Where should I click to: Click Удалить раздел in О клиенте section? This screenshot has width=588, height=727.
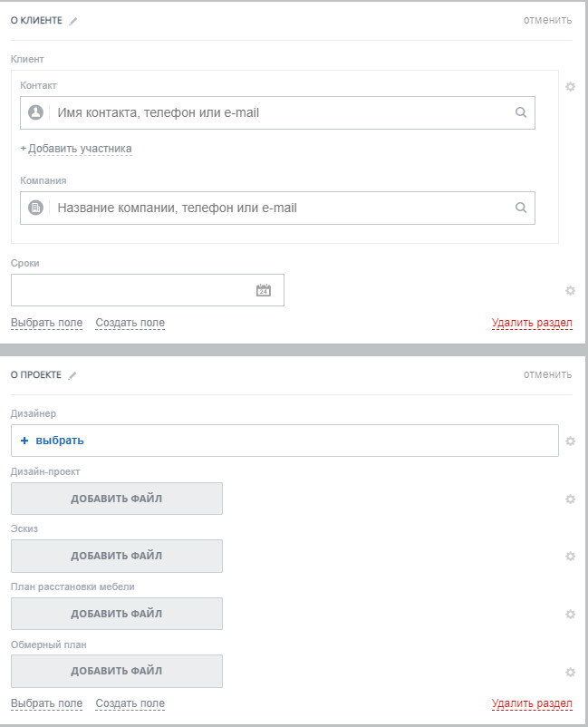[x=532, y=323]
